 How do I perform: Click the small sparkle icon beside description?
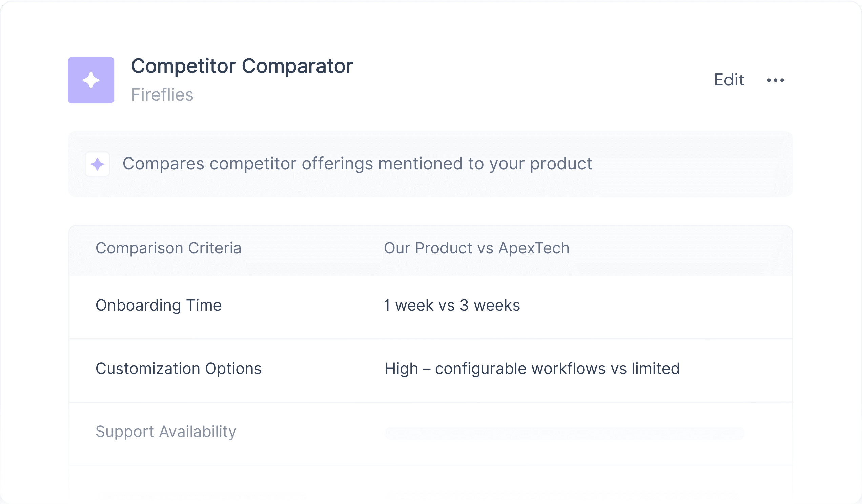[x=98, y=164]
